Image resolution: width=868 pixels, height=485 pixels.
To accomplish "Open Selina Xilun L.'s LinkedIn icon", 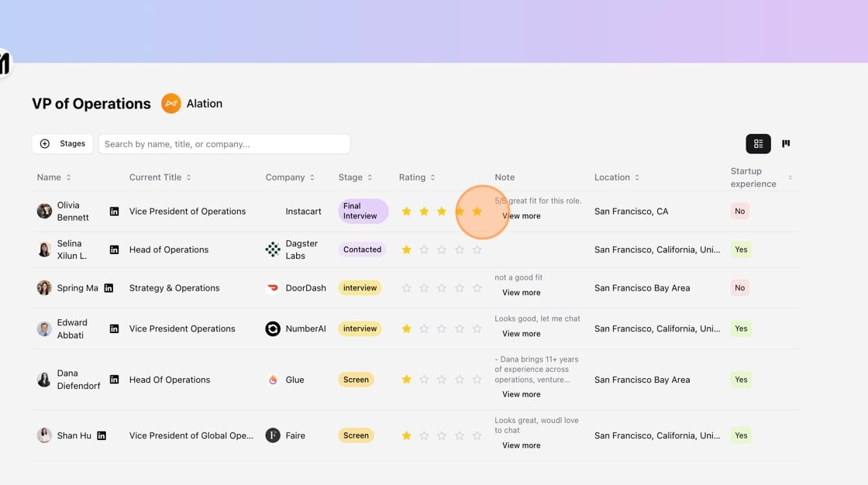I will tap(114, 249).
